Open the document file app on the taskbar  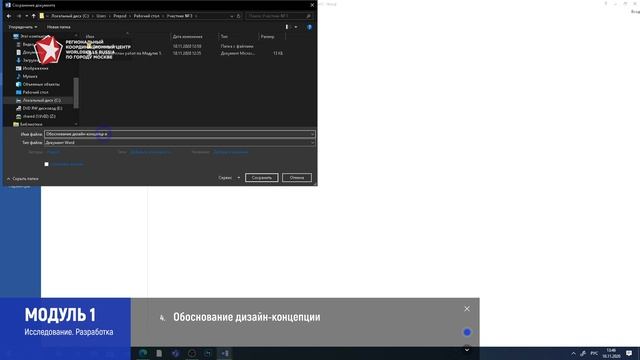coord(159,353)
